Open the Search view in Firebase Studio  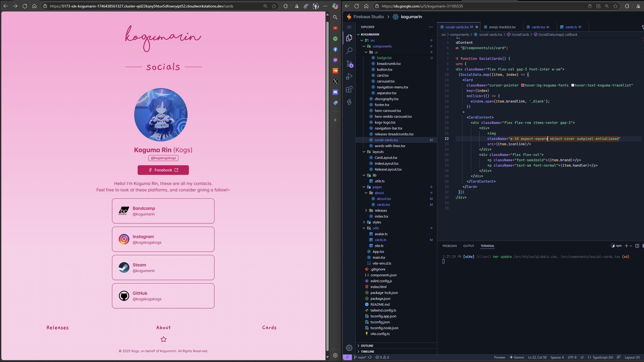[349, 51]
